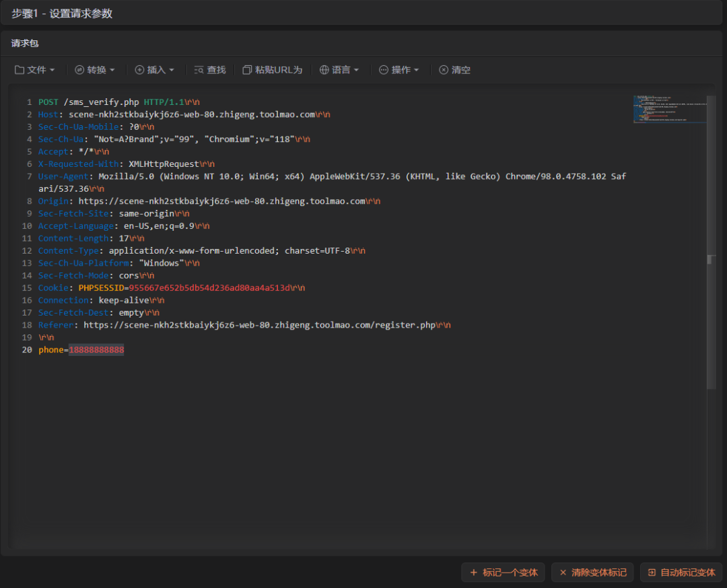Image resolution: width=727 pixels, height=588 pixels.
Task: Click the Sec-Ch-Ua header name on line 4
Action: click(61, 139)
